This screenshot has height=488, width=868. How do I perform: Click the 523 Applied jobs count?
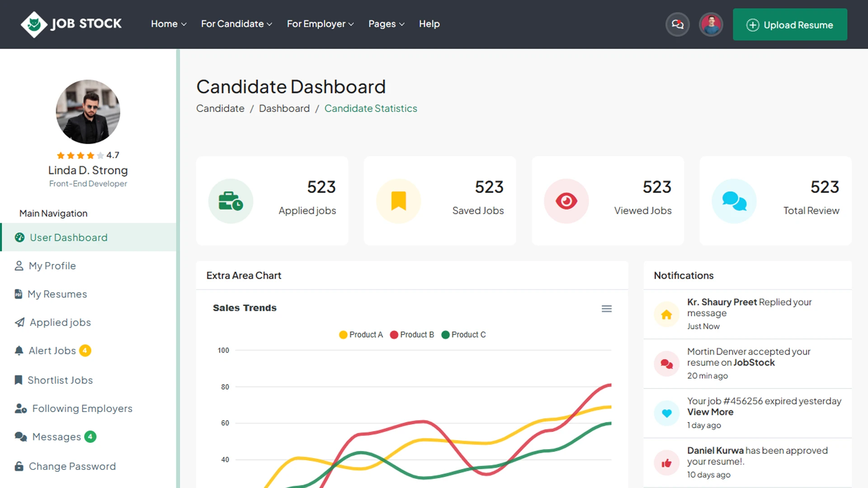tap(321, 187)
